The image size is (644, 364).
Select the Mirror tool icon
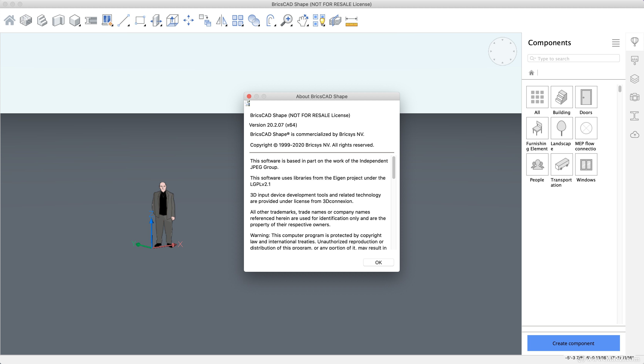(x=221, y=20)
